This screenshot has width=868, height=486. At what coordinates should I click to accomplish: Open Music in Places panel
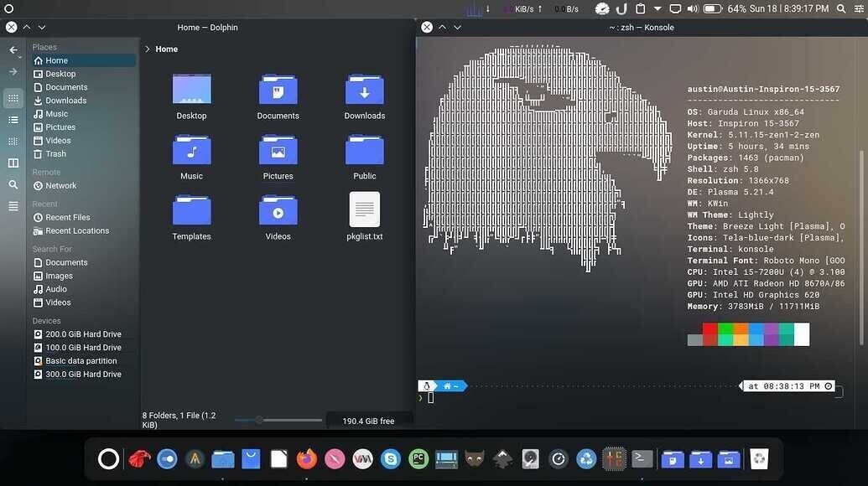click(x=84, y=113)
